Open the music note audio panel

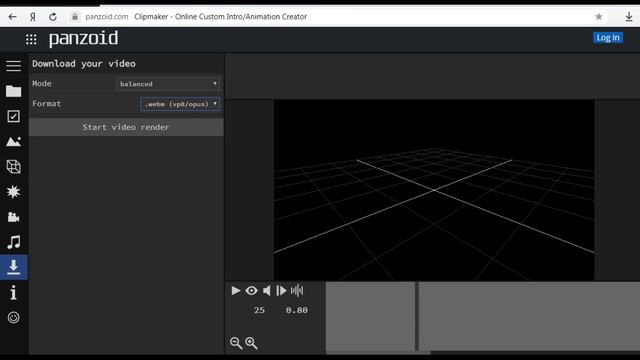click(x=13, y=242)
